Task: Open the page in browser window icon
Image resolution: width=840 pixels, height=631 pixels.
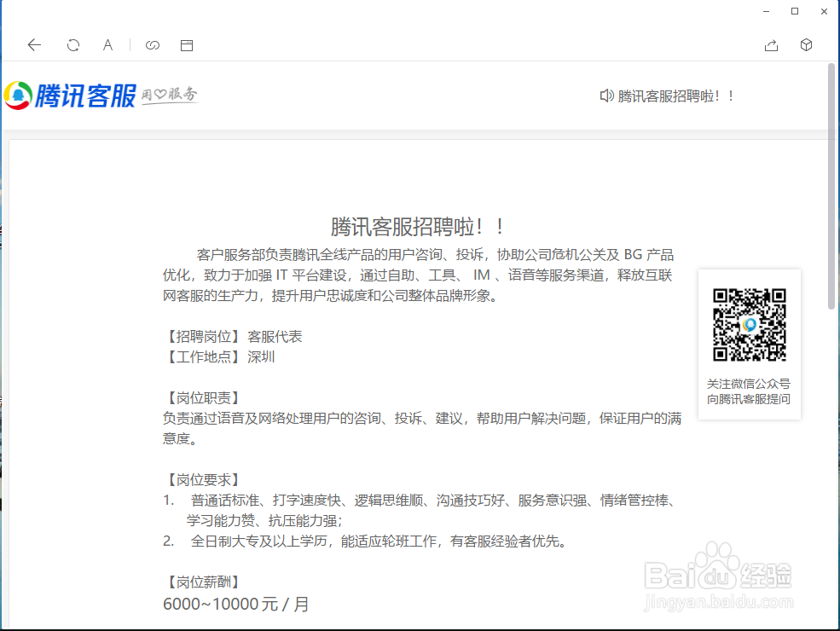Action: coord(187,45)
